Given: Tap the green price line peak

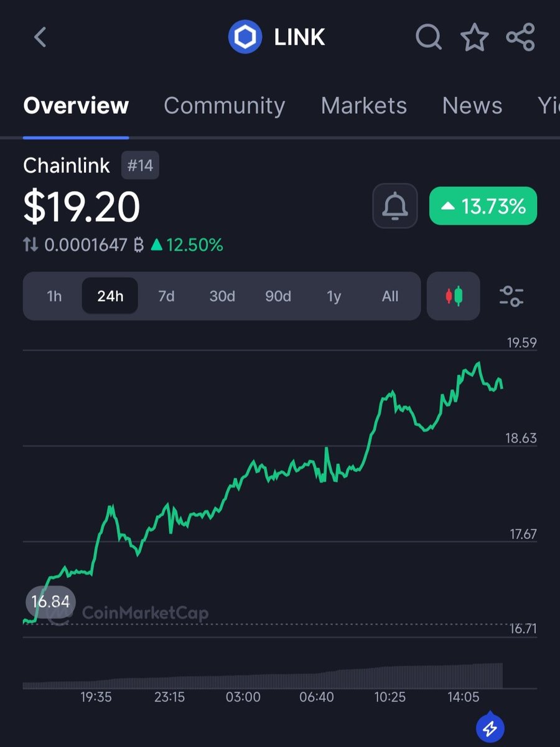Looking at the screenshot, I should pos(478,364).
